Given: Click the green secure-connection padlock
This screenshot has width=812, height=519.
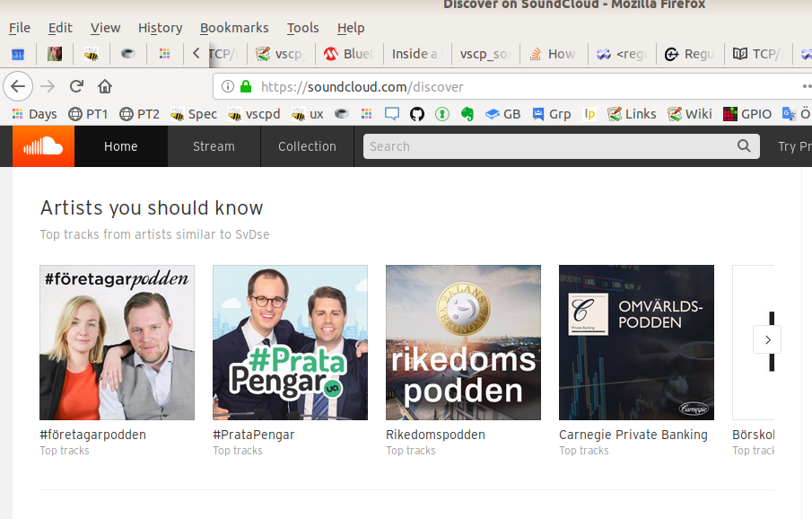Looking at the screenshot, I should coord(246,86).
